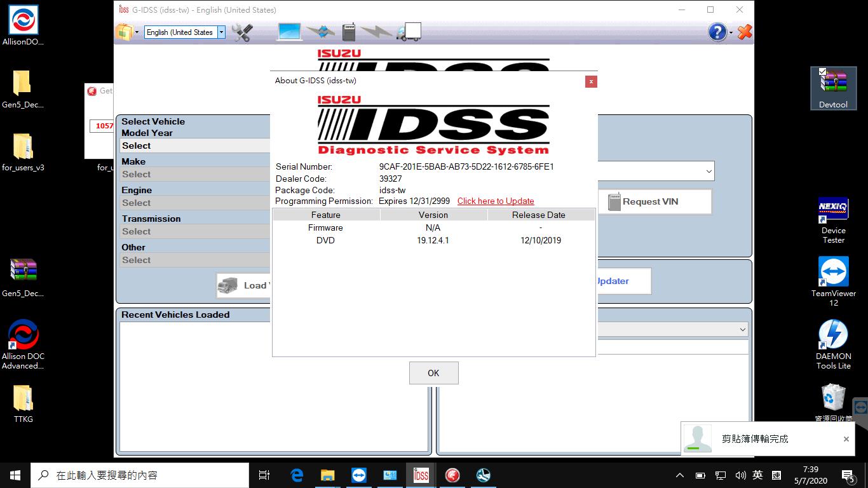Viewport: 868px width, 488px height.
Task: Close the About G-IDSS dialog
Action: coord(591,81)
